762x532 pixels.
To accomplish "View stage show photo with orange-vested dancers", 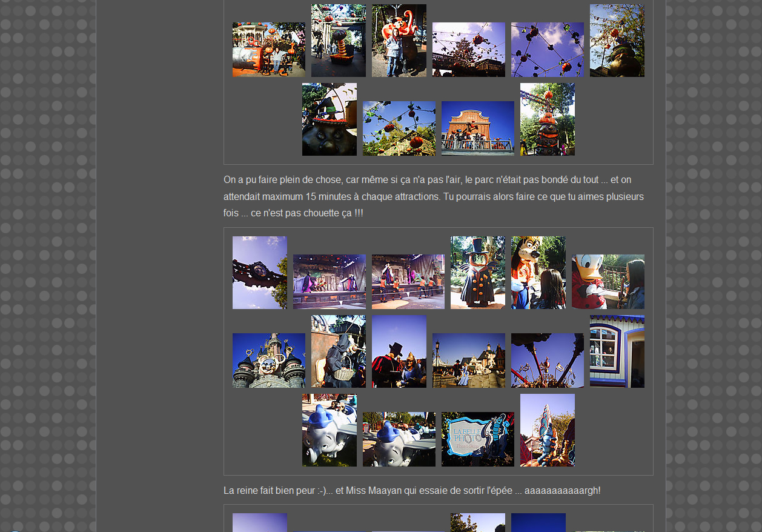I will pyautogui.click(x=408, y=282).
